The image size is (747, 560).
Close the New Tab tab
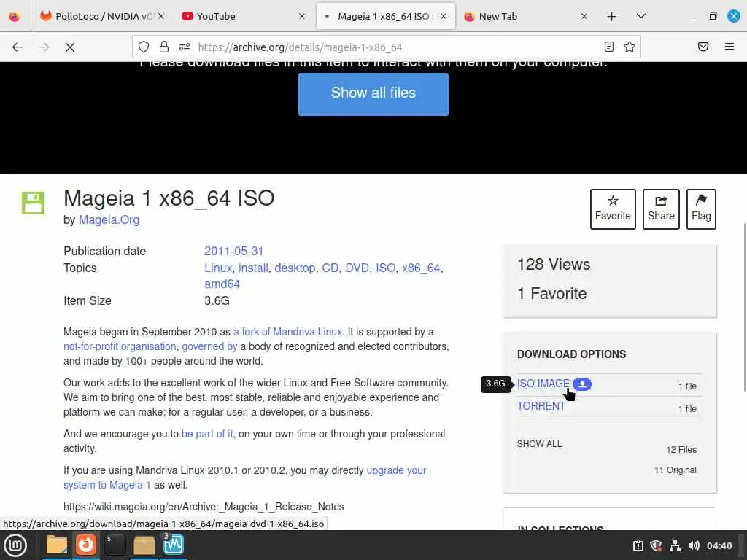(x=584, y=16)
